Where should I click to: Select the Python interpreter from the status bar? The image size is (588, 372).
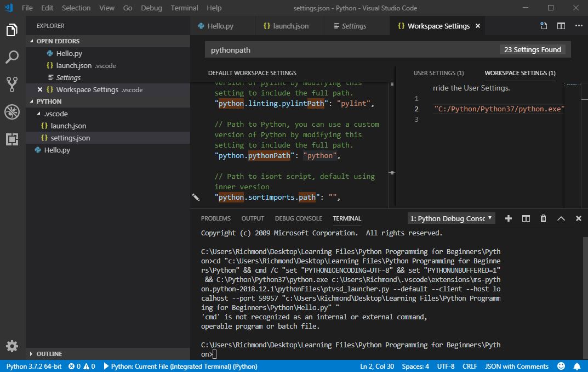[33, 366]
